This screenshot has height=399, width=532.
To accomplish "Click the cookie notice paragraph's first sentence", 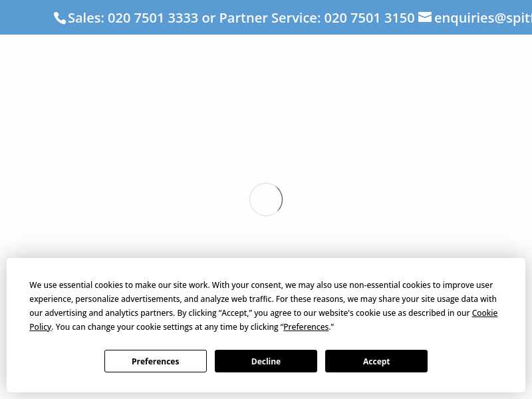I will click(119, 285).
